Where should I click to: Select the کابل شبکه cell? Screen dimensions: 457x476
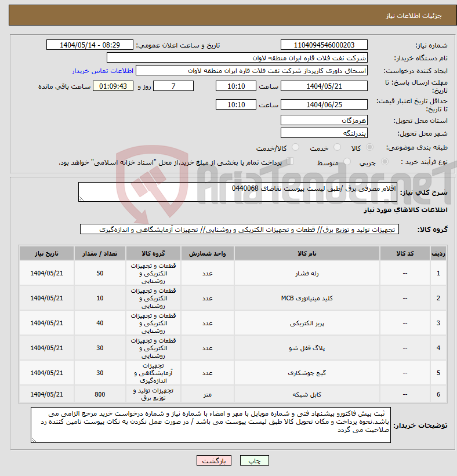307,394
